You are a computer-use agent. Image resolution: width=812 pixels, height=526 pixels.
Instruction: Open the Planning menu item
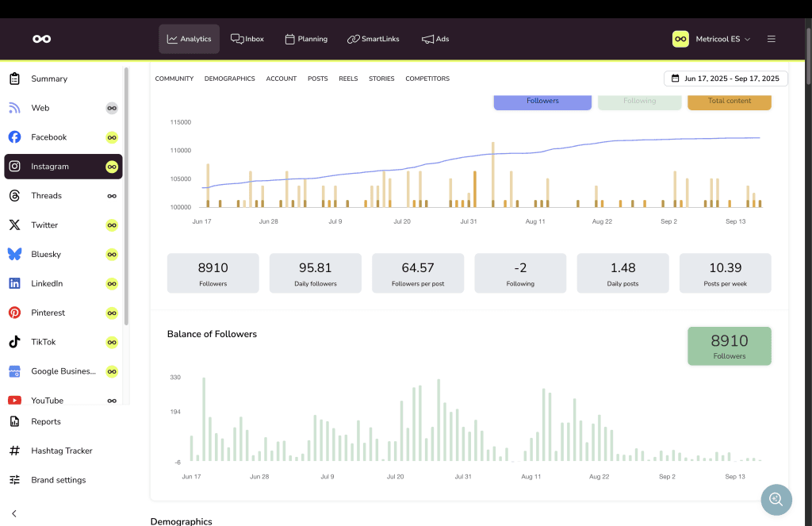pyautogui.click(x=305, y=39)
